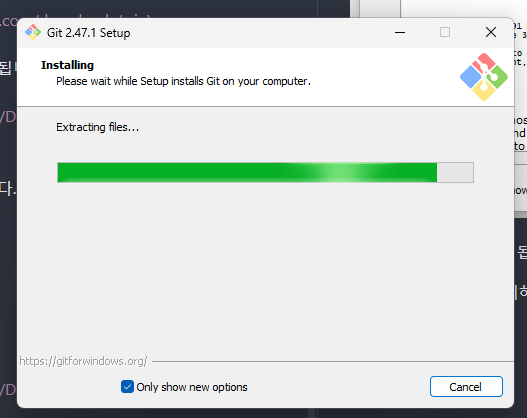Uncheck the Only show new options checkbox
This screenshot has width=527, height=418.
(127, 387)
